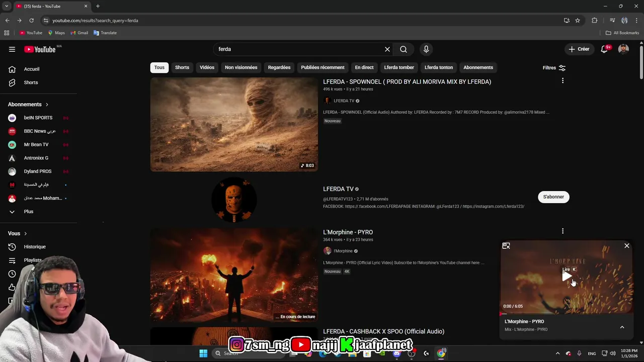644x362 pixels.
Task: Expand miniplayer to full watch page
Action: (506, 246)
